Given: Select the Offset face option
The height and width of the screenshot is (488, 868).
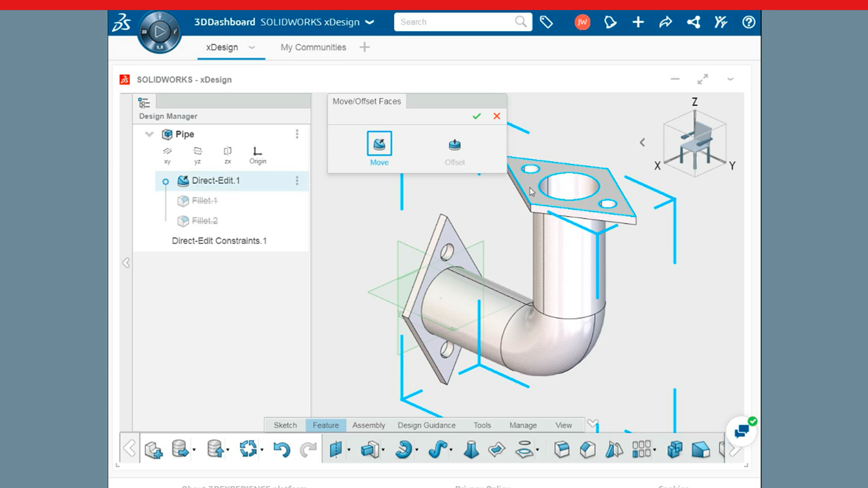Looking at the screenshot, I should (x=454, y=152).
